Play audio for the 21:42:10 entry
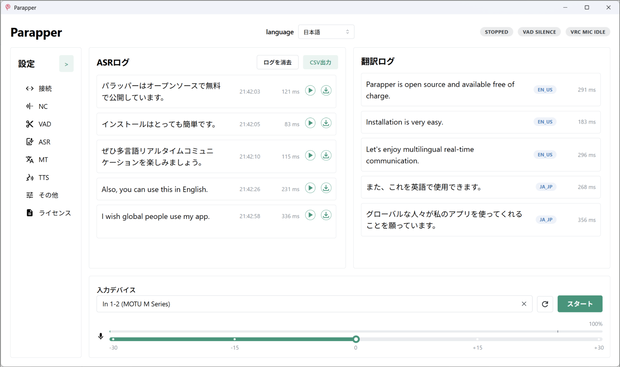The image size is (620, 367). pyautogui.click(x=310, y=156)
